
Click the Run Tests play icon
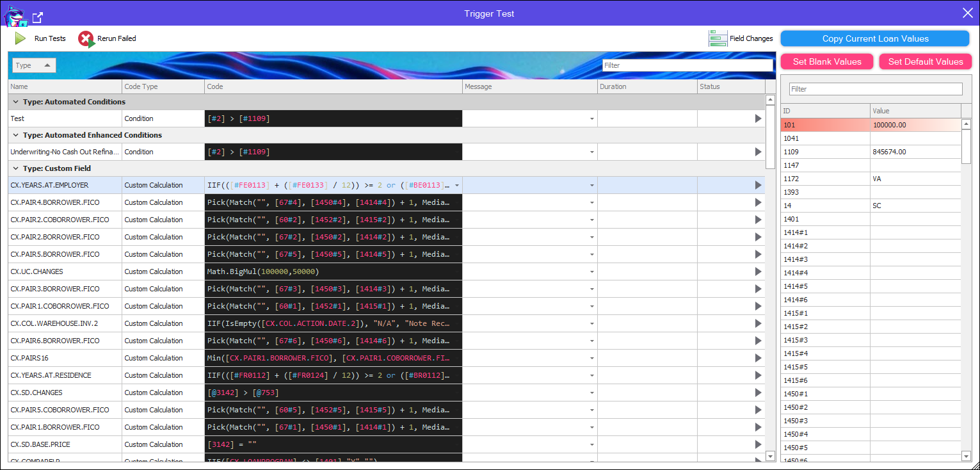(20, 38)
